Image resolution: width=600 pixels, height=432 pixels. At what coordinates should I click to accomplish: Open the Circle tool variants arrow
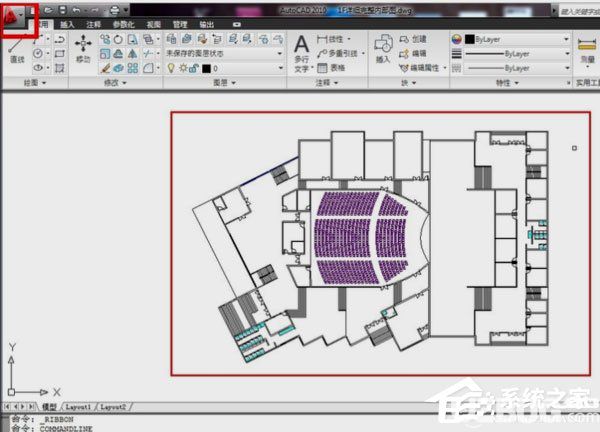pos(47,53)
